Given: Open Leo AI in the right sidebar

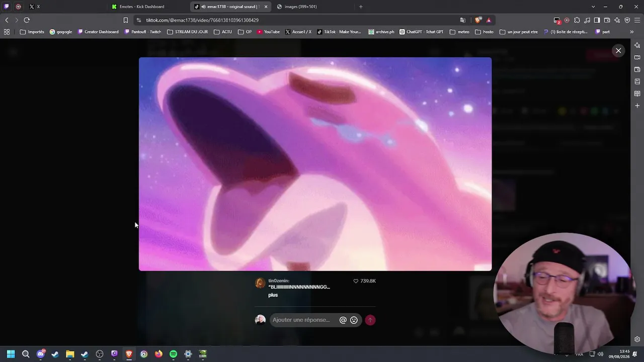Looking at the screenshot, I should [637, 45].
